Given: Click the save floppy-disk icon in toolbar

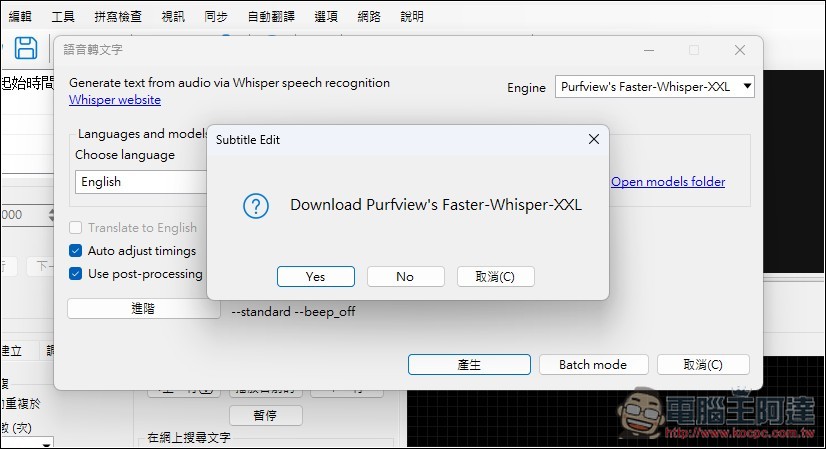Looking at the screenshot, I should pos(25,48).
